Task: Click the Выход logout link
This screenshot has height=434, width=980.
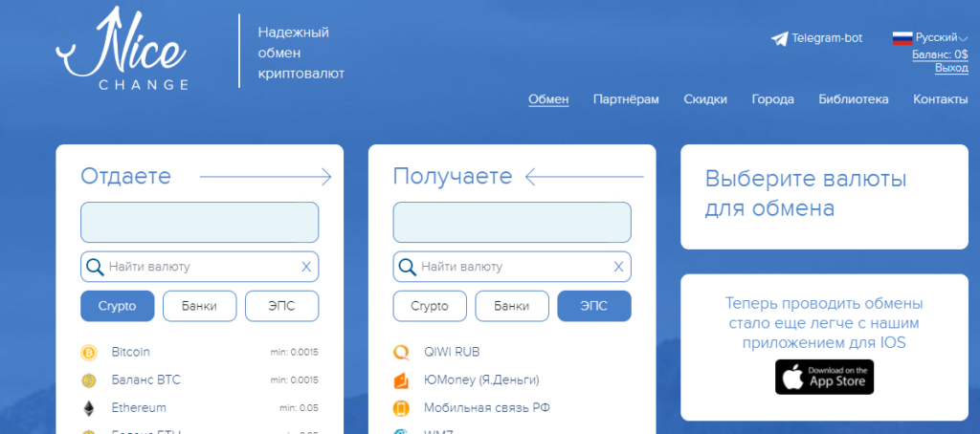Action: [x=951, y=69]
